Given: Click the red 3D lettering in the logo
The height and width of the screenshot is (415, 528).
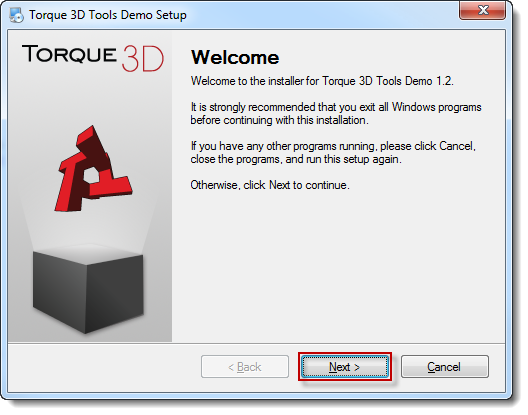Looking at the screenshot, I should pyautogui.click(x=143, y=59).
